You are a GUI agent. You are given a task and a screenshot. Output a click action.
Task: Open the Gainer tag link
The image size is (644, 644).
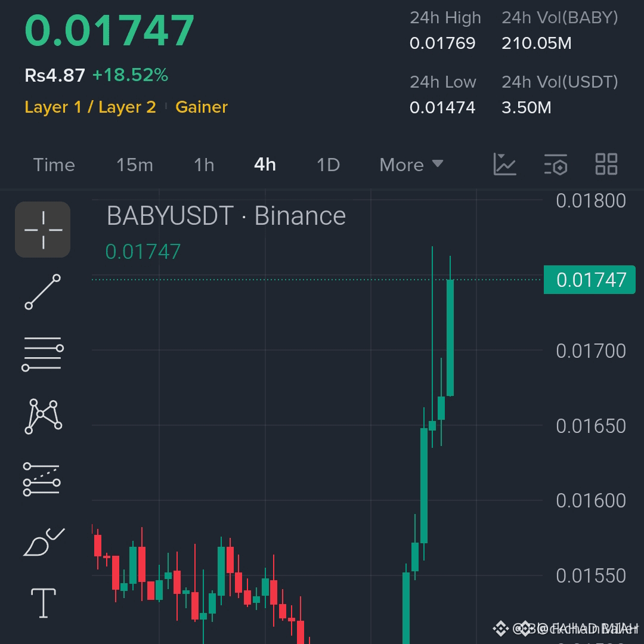(202, 107)
